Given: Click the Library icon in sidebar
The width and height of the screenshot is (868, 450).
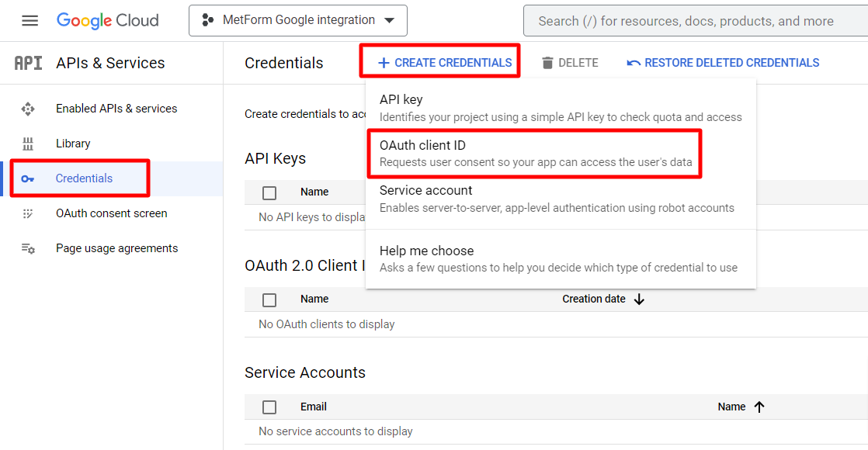Looking at the screenshot, I should [28, 144].
